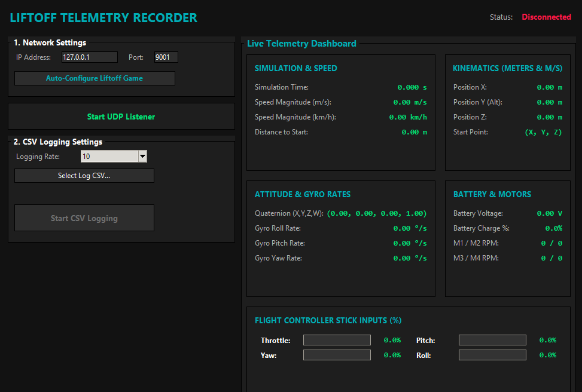This screenshot has width=582, height=392.
Task: Click the Throttle progress bar
Action: click(337, 340)
